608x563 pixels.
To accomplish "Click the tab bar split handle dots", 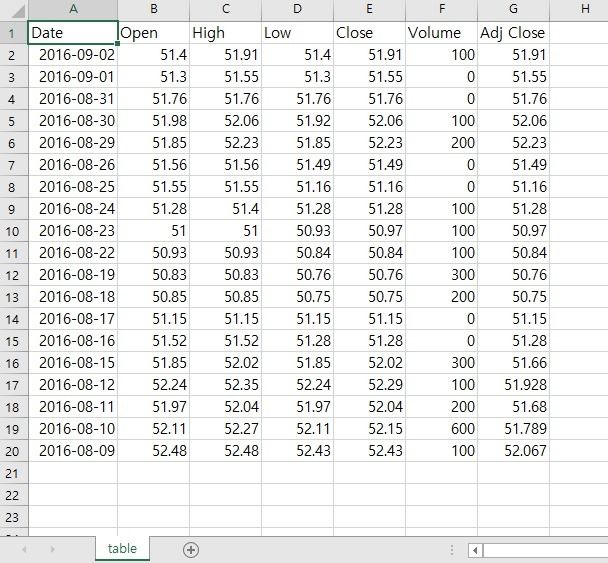I will (452, 549).
